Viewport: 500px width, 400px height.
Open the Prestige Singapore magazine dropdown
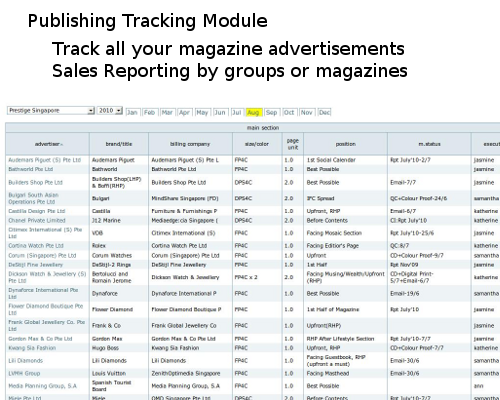pyautogui.click(x=51, y=111)
